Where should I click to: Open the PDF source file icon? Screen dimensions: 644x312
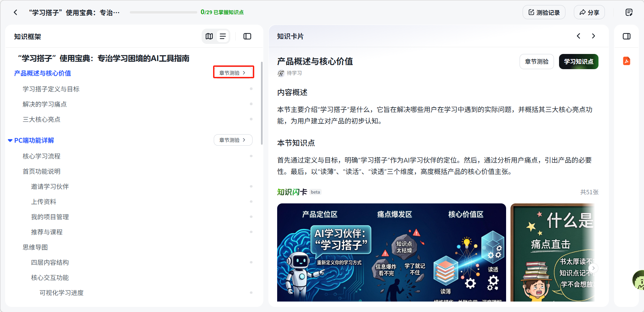[626, 61]
